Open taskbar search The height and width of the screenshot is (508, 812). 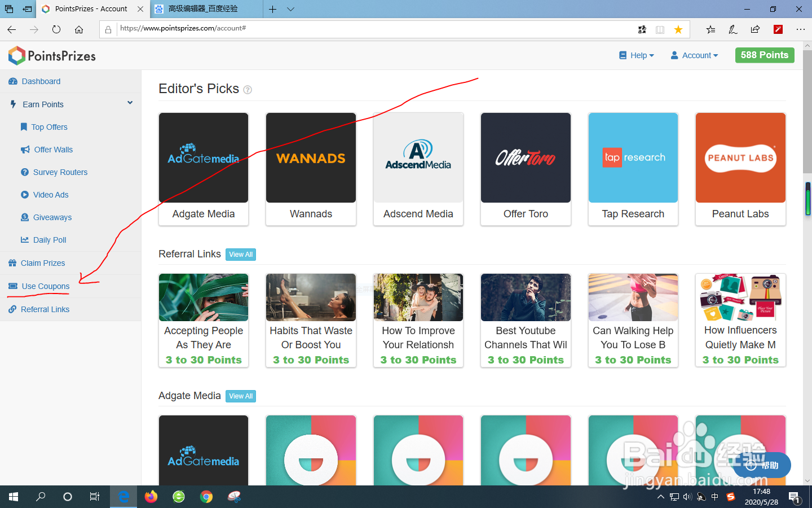pyautogui.click(x=41, y=497)
